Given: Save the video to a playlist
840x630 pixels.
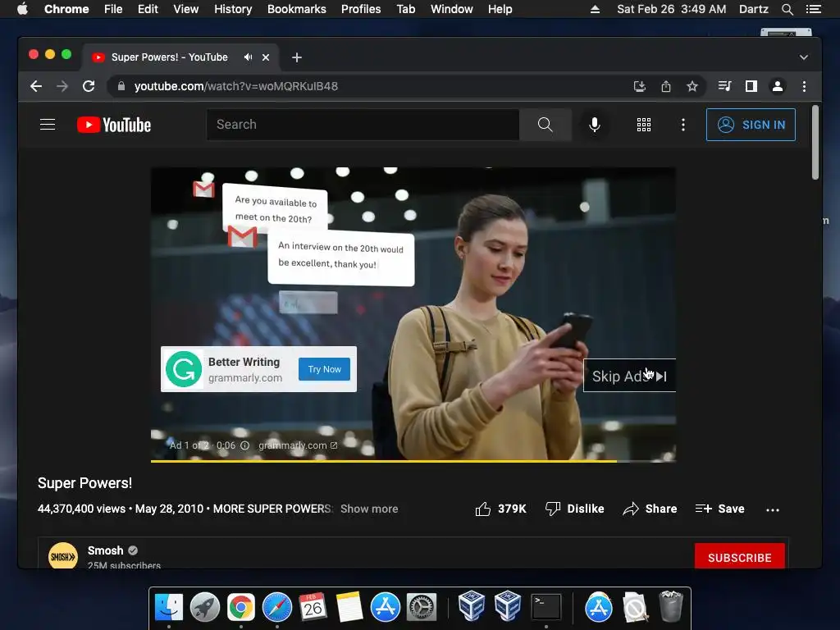Looking at the screenshot, I should pyautogui.click(x=719, y=509).
